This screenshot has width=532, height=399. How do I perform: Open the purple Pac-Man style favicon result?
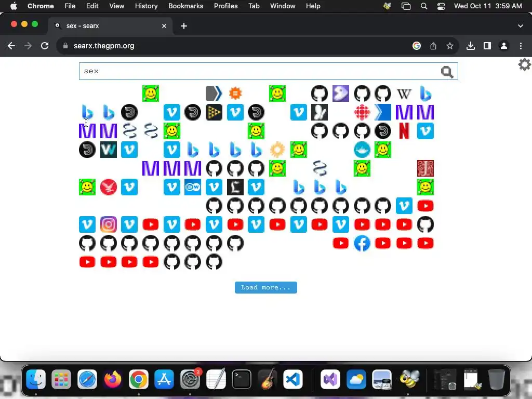(341, 94)
